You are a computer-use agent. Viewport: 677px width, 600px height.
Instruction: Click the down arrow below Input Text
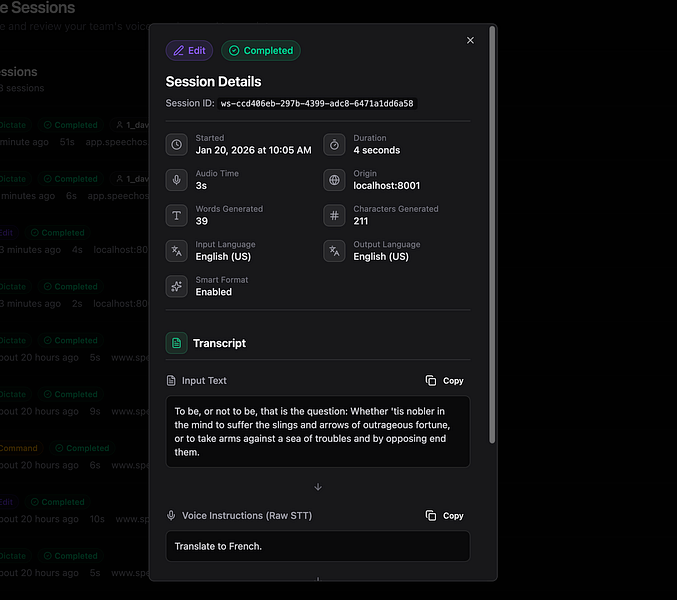coord(318,487)
